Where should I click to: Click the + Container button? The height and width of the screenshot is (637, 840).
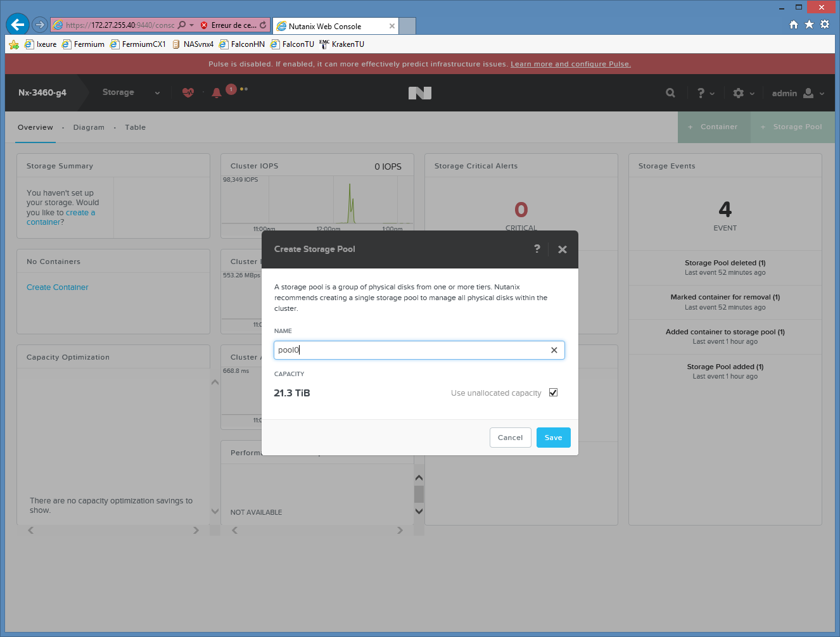[714, 127]
